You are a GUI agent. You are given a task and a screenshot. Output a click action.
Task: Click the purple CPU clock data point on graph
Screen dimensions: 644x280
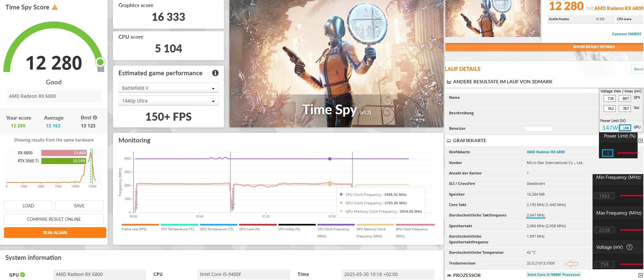pos(330,159)
